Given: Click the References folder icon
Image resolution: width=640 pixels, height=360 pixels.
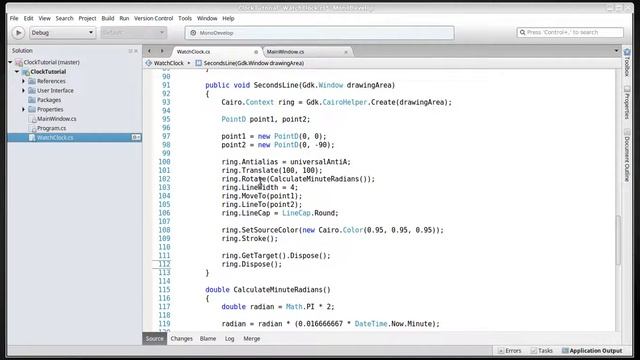Looking at the screenshot, I should (x=32, y=81).
